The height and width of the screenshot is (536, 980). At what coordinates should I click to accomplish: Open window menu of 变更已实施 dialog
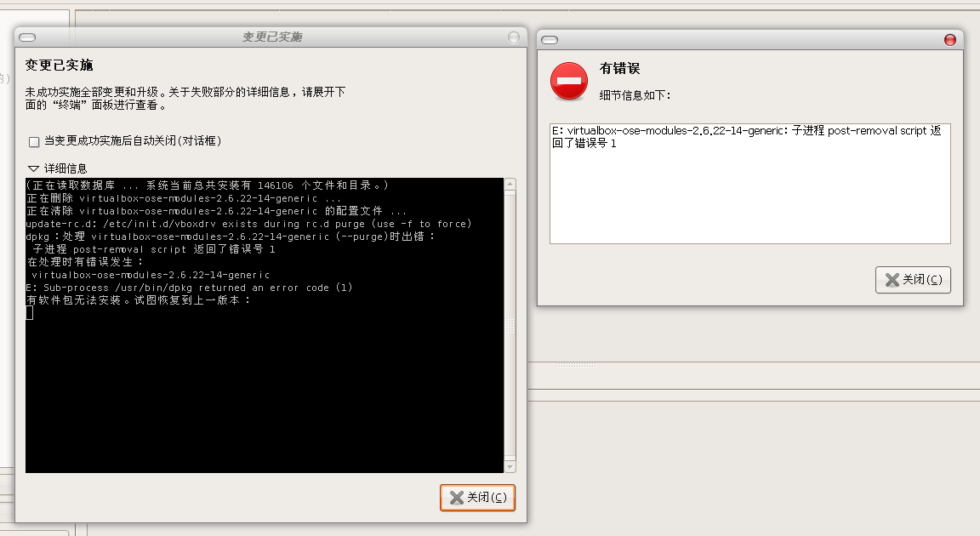click(x=27, y=37)
